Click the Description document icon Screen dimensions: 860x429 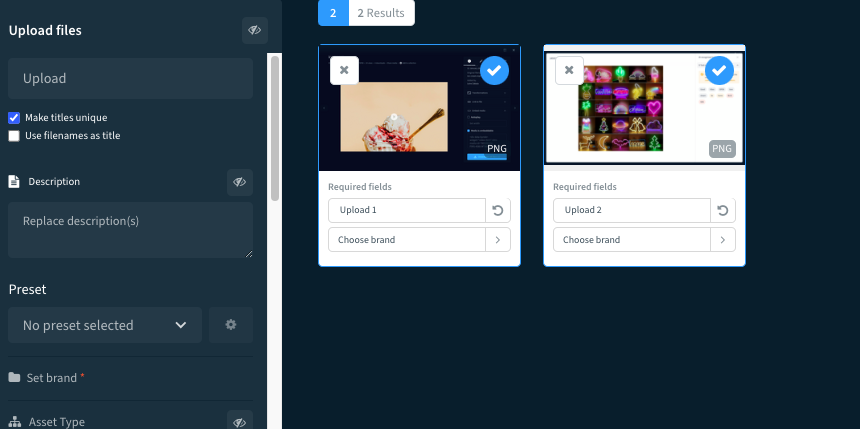tap(14, 182)
